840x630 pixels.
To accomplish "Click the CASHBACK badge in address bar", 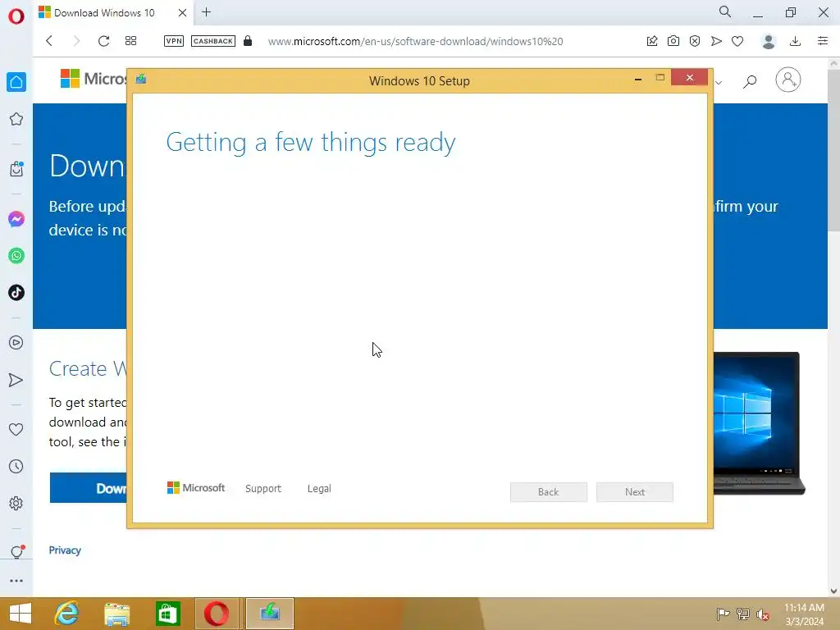I will pos(213,41).
